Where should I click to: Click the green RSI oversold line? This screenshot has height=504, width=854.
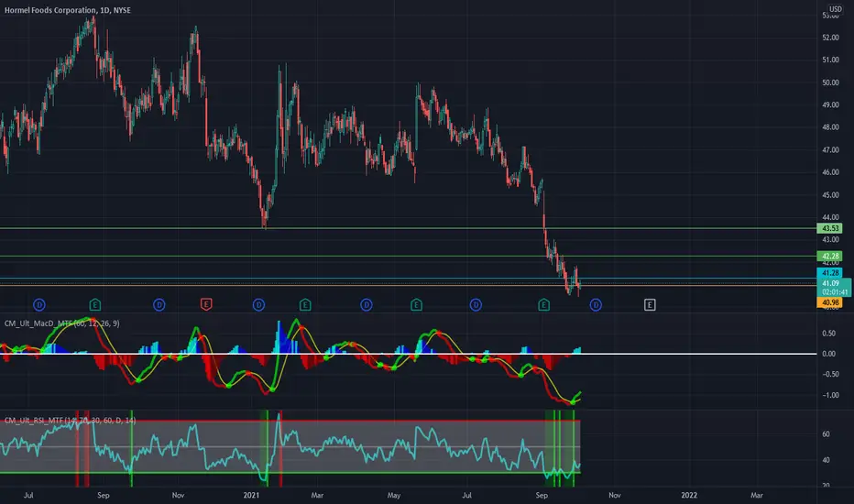pyautogui.click(x=290, y=473)
